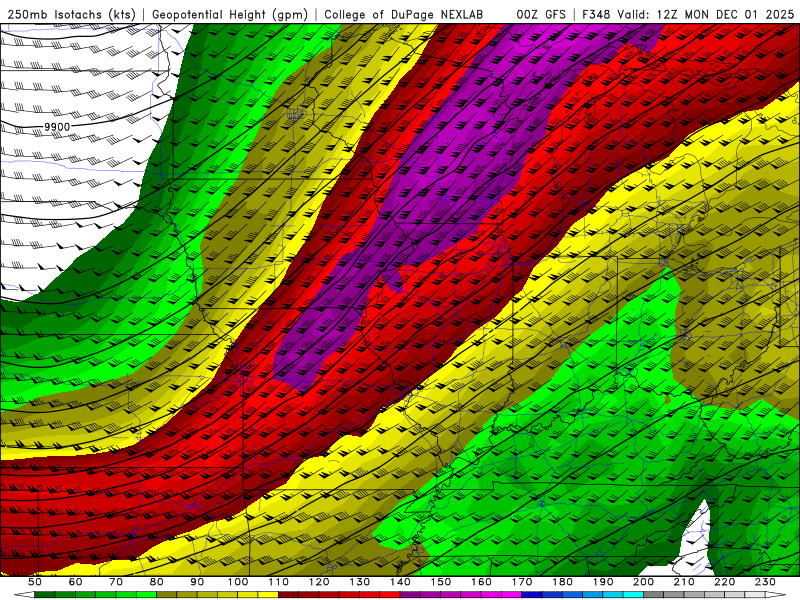
Task: Click the right arrow end of color bar
Action: click(776, 595)
